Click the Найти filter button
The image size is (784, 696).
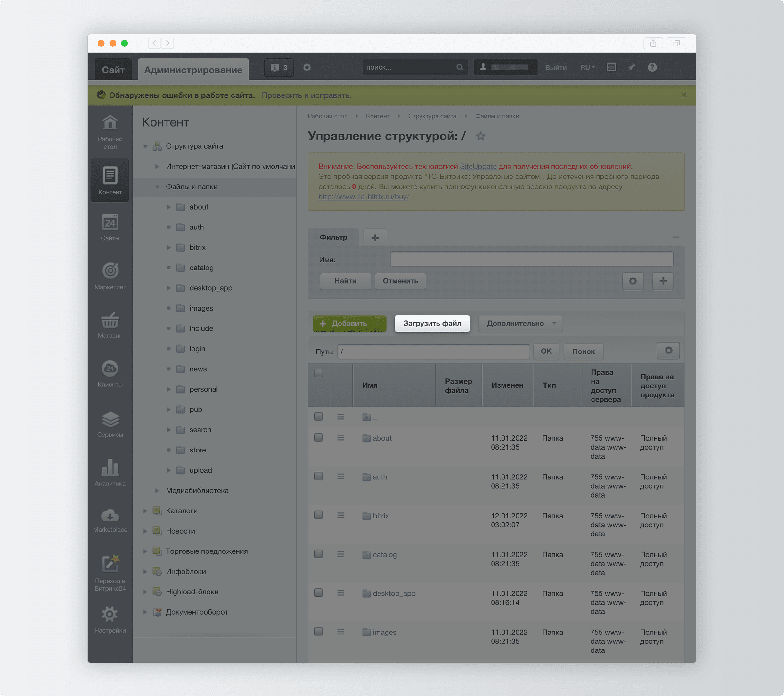[x=345, y=281]
